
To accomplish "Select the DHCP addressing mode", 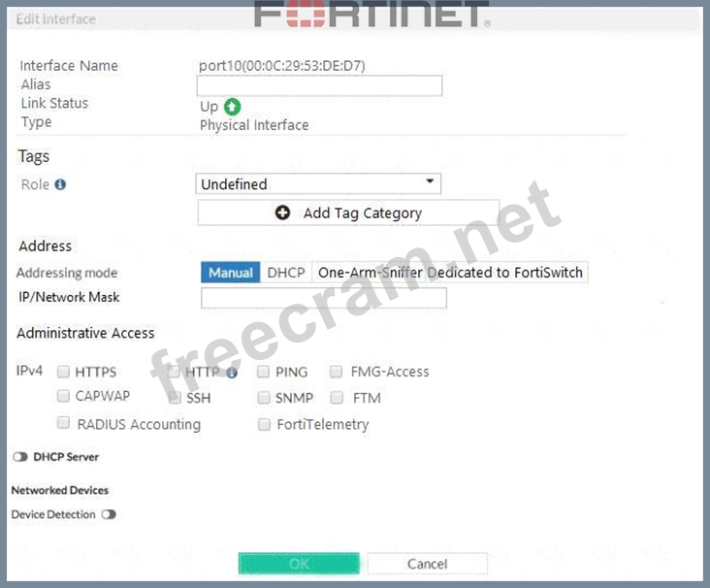I will point(285,273).
